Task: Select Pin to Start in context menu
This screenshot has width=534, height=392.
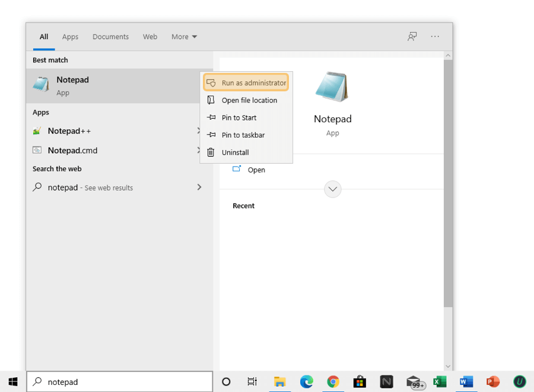Action: coord(246,117)
